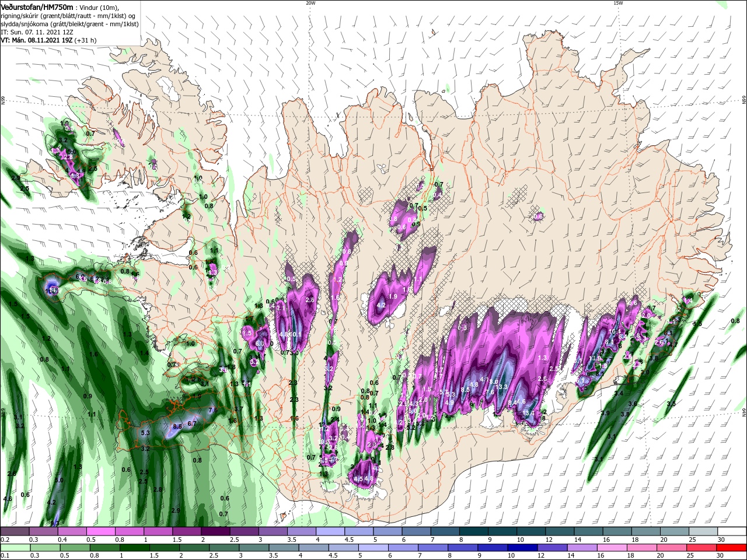Image resolution: width=747 pixels, height=560 pixels.
Task: Click the 14 light violet swatch in lower scale
Action: pyautogui.click(x=582, y=548)
